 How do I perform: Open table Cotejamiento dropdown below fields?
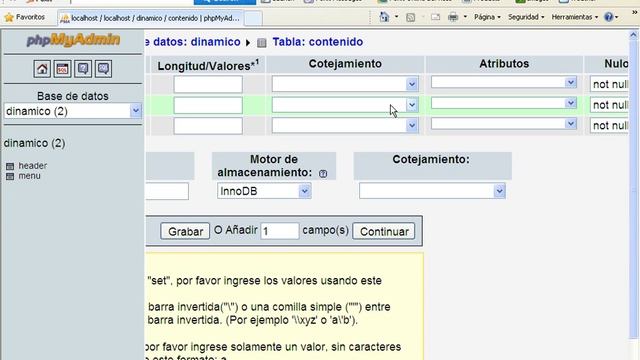pos(432,191)
